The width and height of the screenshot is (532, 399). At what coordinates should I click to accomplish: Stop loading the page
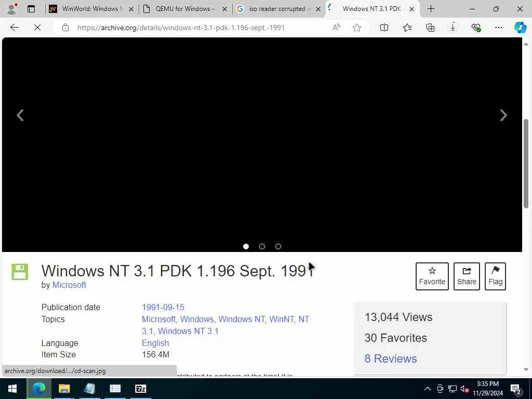[x=37, y=28]
